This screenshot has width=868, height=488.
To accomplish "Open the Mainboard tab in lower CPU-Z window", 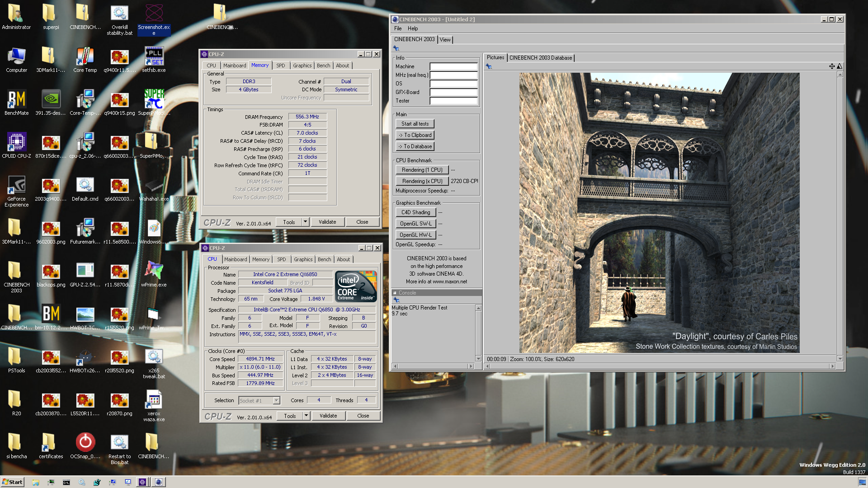I will [x=236, y=259].
